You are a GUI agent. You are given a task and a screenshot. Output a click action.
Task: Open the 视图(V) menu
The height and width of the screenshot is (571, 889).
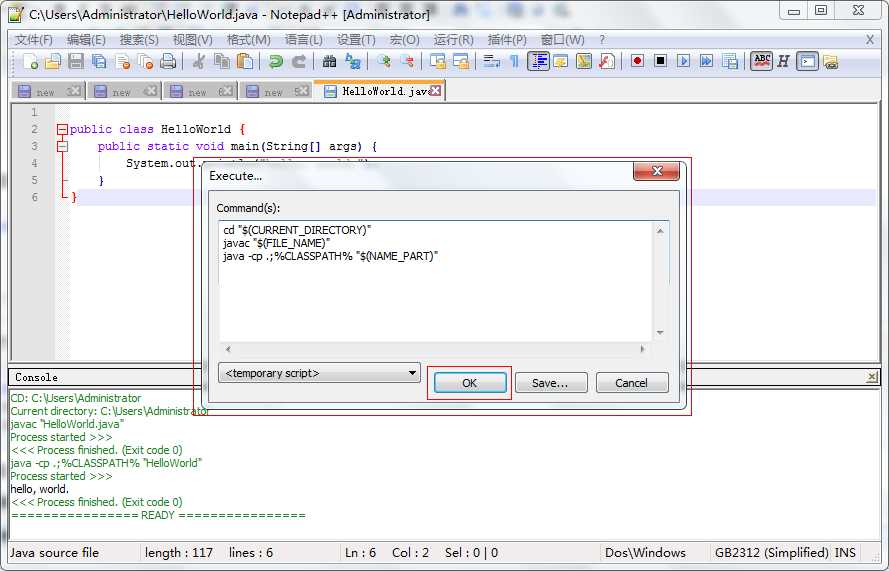[192, 40]
